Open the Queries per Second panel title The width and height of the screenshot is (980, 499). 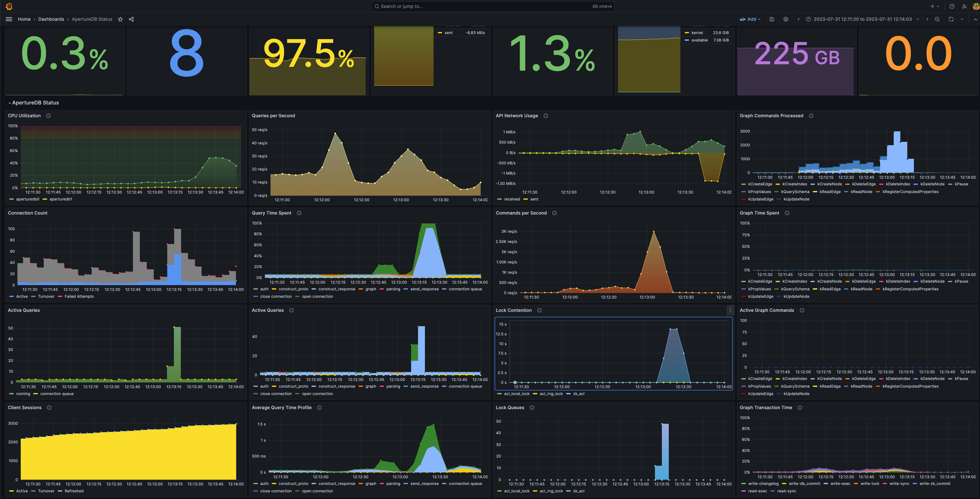coord(273,116)
